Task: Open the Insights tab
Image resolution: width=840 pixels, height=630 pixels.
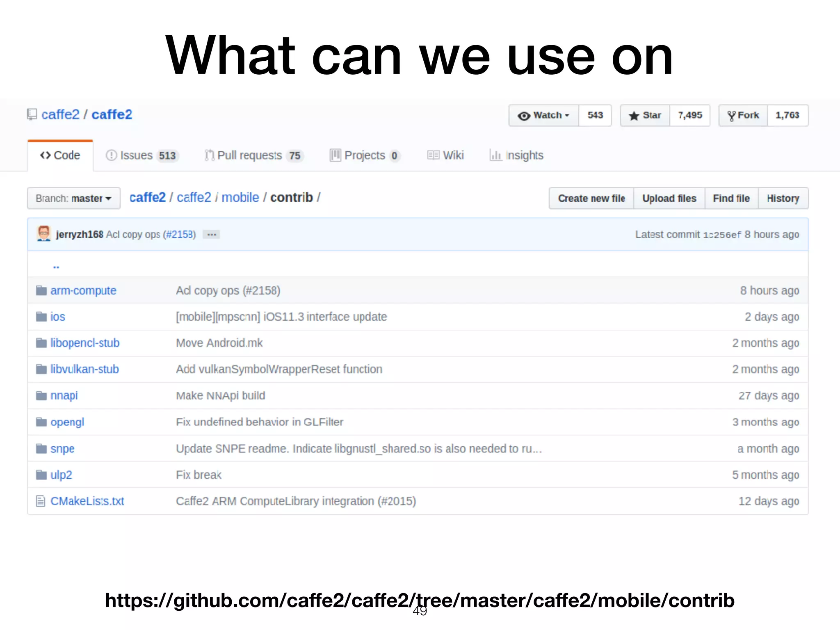Action: [x=516, y=155]
